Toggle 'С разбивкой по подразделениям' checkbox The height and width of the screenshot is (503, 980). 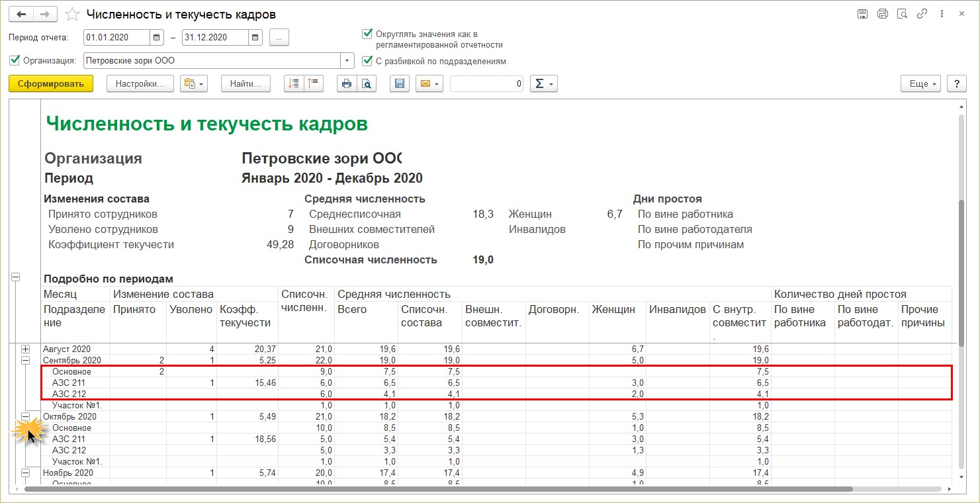(367, 61)
